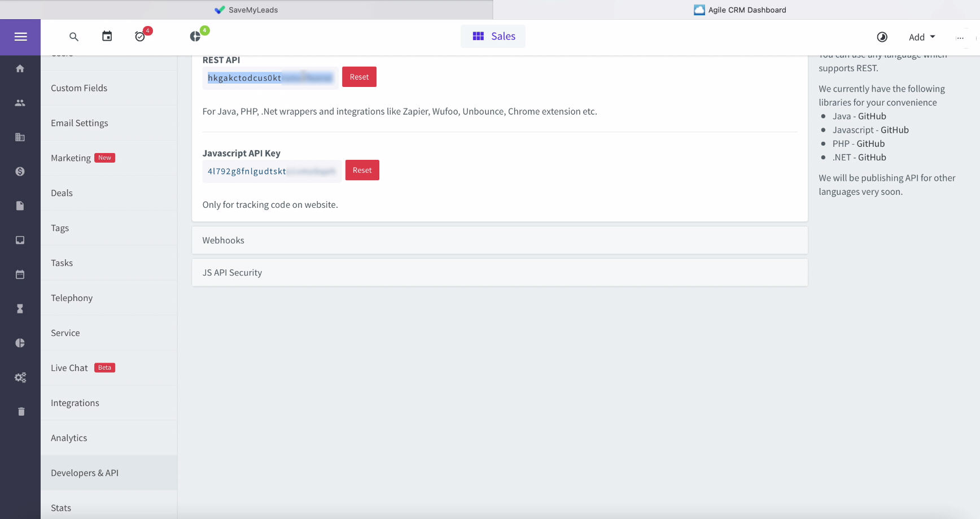Open the calendar icon in top bar
980x519 pixels.
(107, 36)
